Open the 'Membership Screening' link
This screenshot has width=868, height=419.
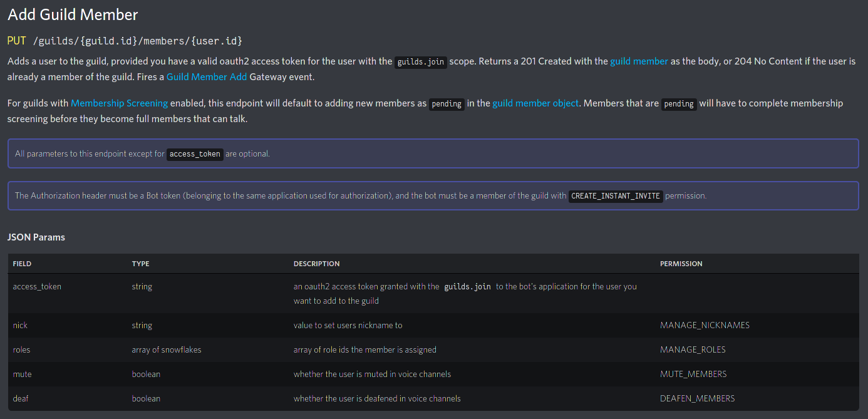(119, 103)
